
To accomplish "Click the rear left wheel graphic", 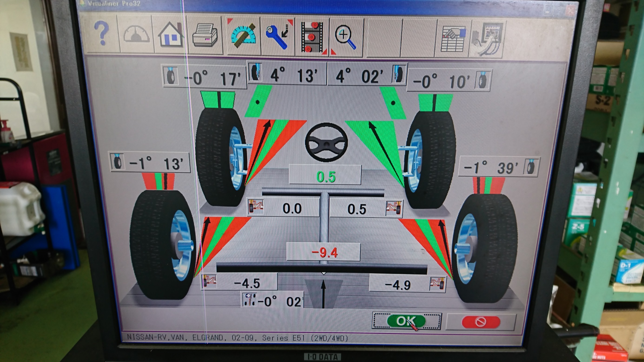I will pyautogui.click(x=163, y=245).
